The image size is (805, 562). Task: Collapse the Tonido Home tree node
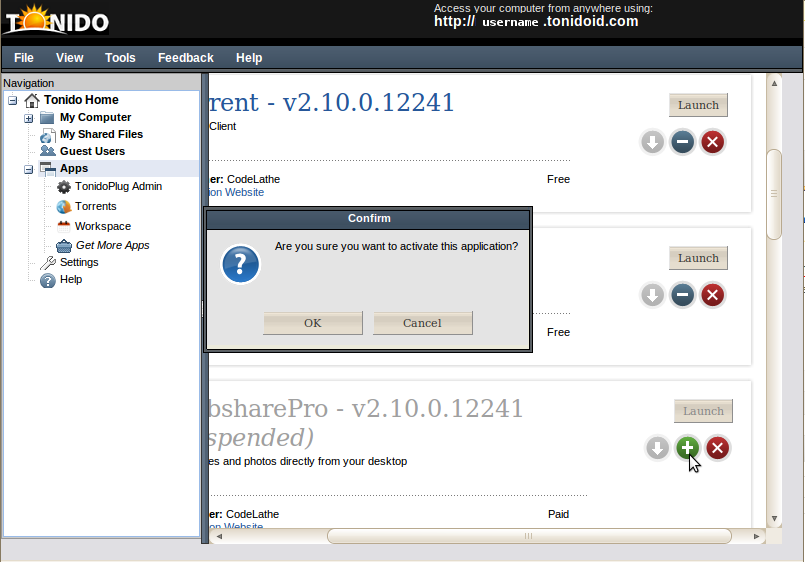(12, 101)
